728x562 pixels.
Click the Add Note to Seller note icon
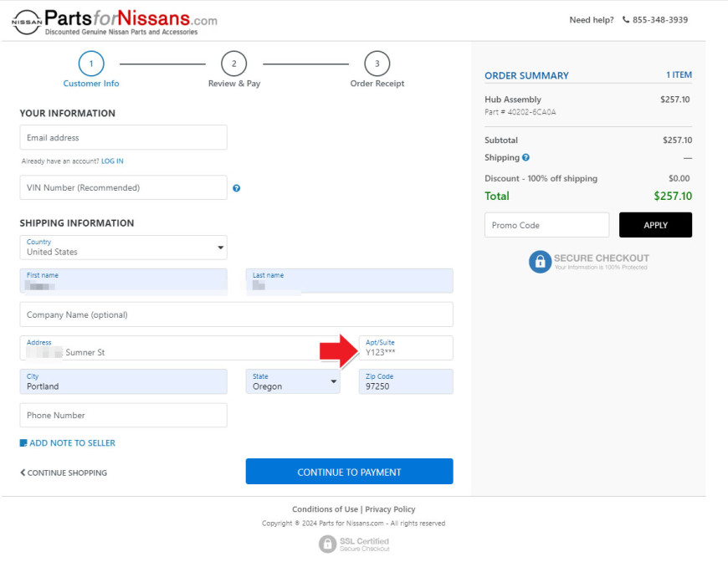tap(23, 442)
